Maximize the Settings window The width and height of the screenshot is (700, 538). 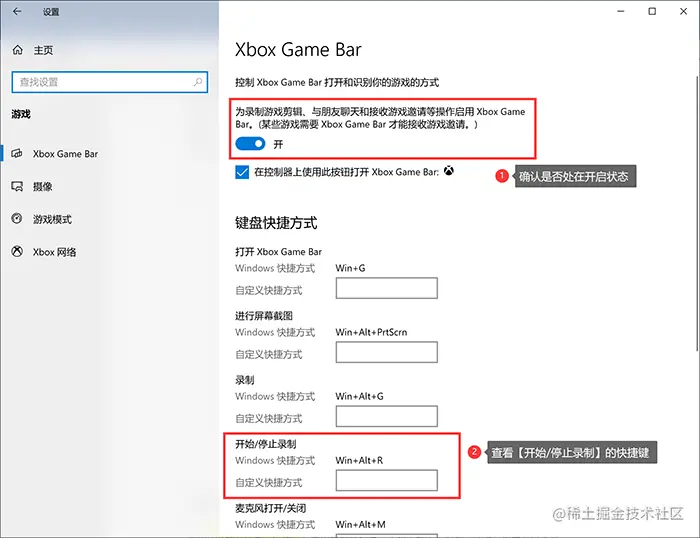coord(652,12)
